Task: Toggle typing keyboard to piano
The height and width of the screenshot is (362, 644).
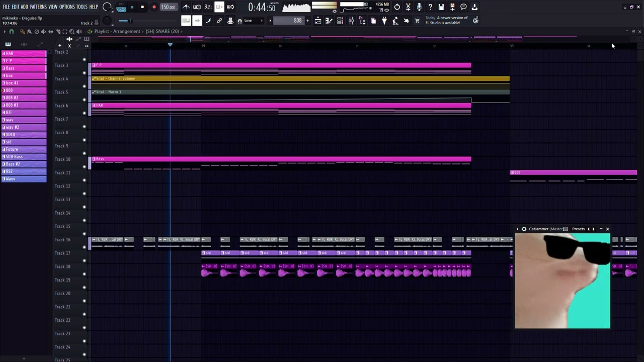Action: point(186,21)
